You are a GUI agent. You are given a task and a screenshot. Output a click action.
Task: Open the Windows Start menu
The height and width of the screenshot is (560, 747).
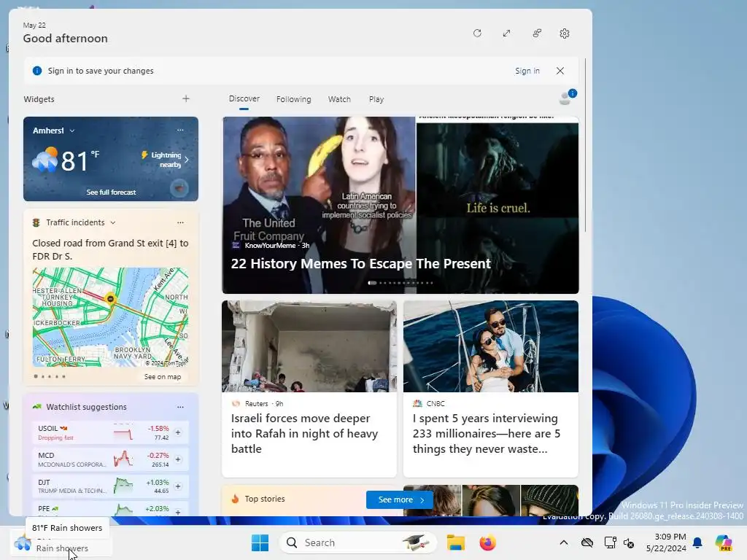[260, 542]
